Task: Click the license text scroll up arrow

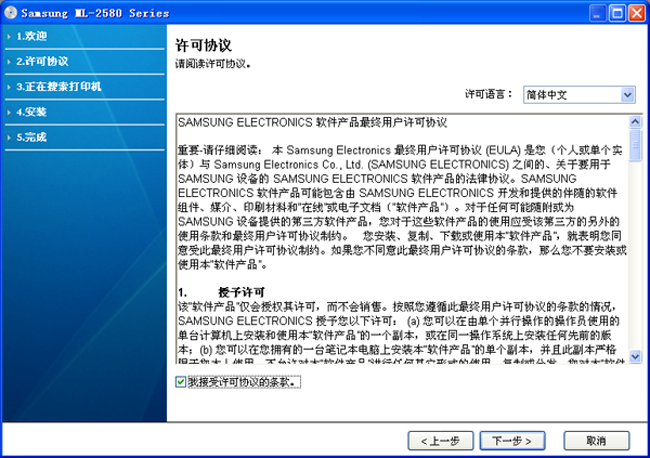Action: click(x=635, y=121)
